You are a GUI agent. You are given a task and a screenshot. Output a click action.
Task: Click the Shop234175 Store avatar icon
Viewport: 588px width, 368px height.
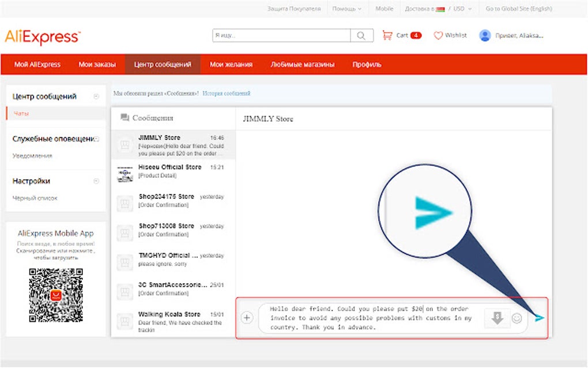pyautogui.click(x=125, y=203)
